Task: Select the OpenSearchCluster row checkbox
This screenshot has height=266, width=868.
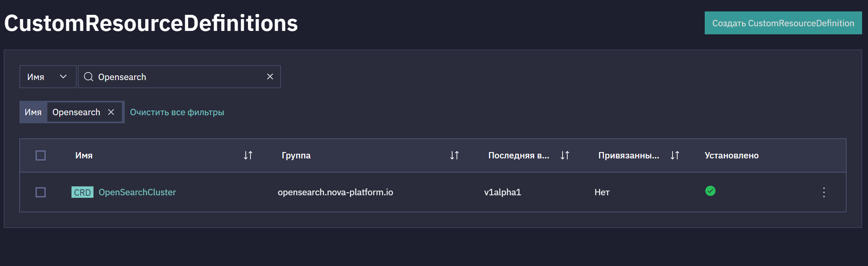Action: pos(41,192)
